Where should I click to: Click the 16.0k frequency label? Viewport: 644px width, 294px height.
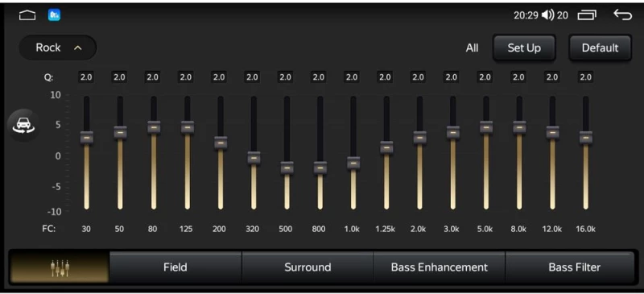tap(586, 229)
